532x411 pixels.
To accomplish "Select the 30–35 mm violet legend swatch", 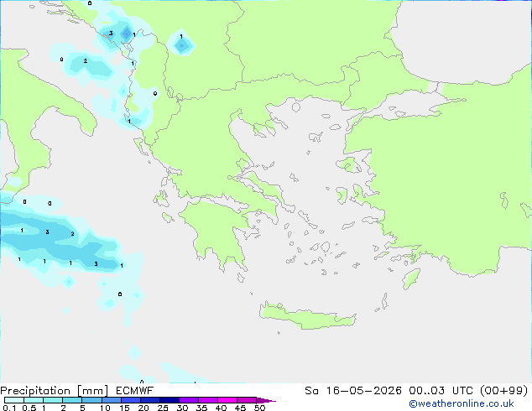I will coord(189,400).
